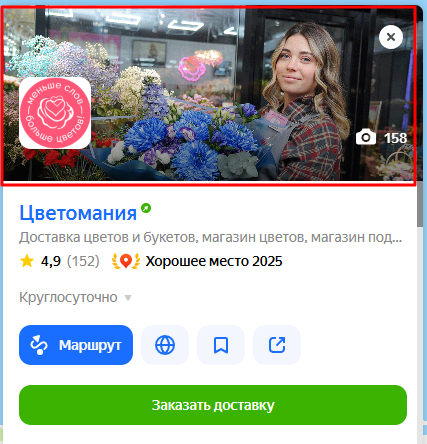Open the Цветомания title link

78,213
